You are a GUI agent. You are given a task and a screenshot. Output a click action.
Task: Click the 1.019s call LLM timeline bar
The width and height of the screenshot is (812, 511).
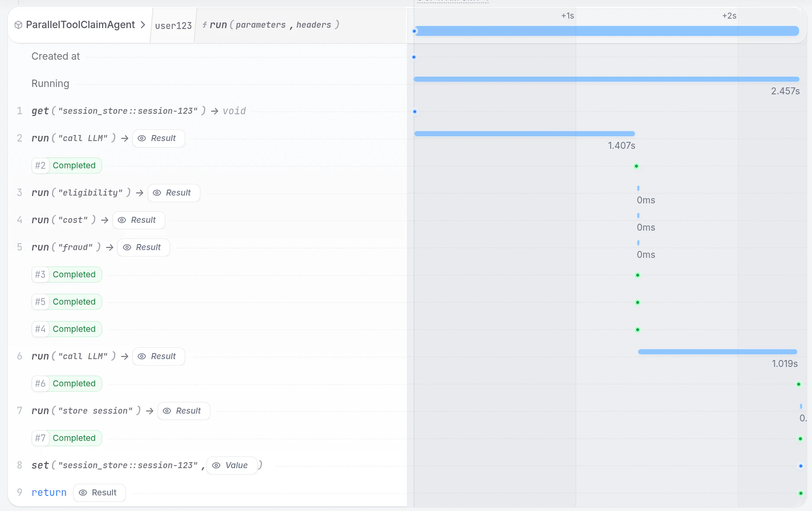click(718, 352)
